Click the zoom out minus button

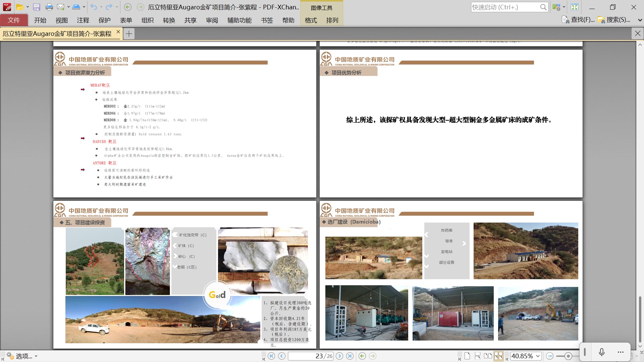(550, 356)
